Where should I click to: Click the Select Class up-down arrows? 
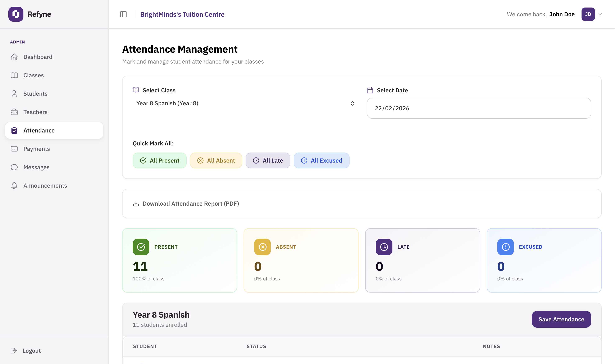click(352, 103)
